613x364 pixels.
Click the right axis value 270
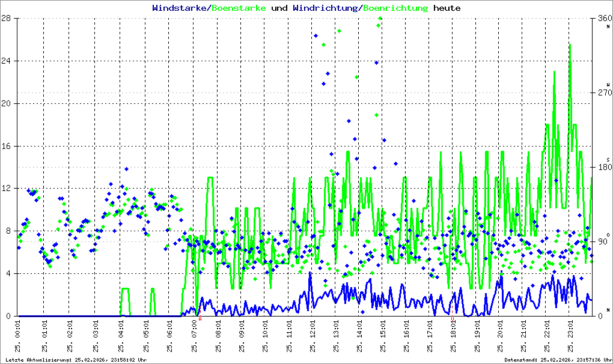click(x=605, y=93)
